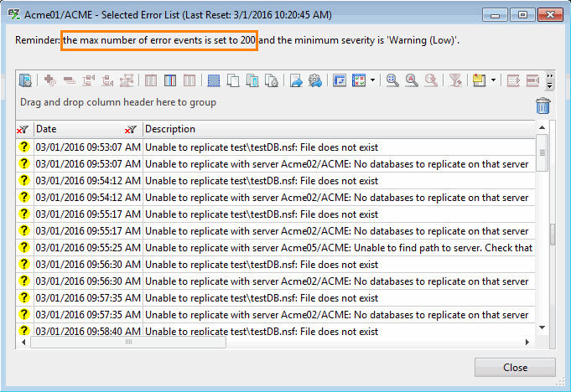
Task: Click the first magnifier search icon
Action: click(x=392, y=80)
